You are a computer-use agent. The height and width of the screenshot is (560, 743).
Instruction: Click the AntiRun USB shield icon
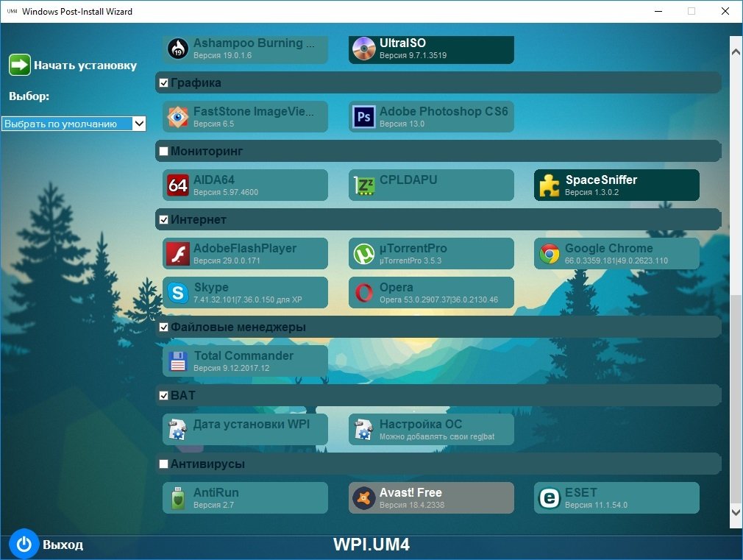pos(178,498)
